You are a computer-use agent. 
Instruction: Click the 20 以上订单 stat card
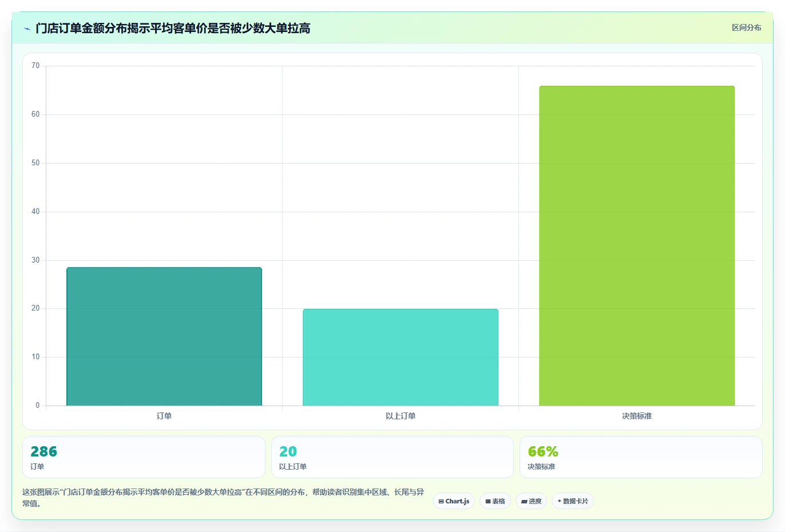point(392,457)
